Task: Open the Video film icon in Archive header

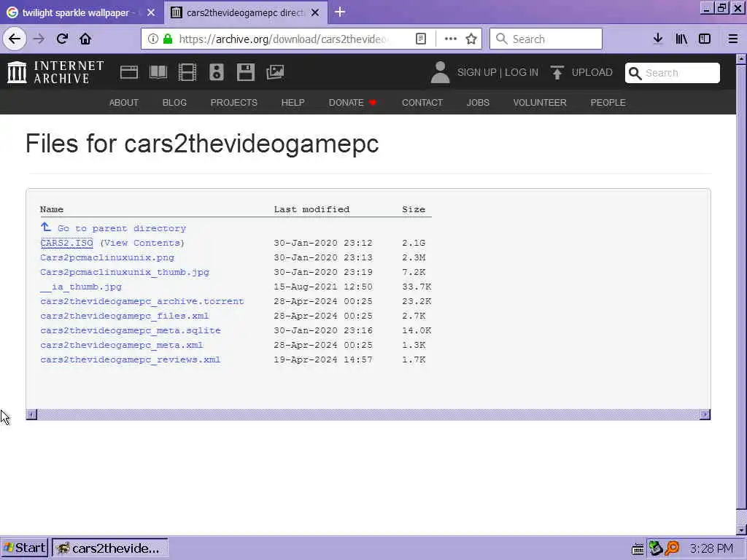Action: pos(187,72)
